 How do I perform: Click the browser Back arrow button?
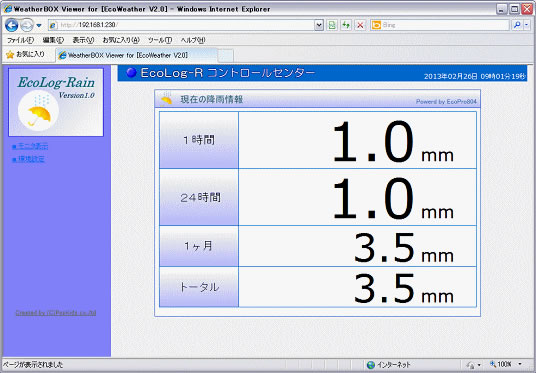11,25
